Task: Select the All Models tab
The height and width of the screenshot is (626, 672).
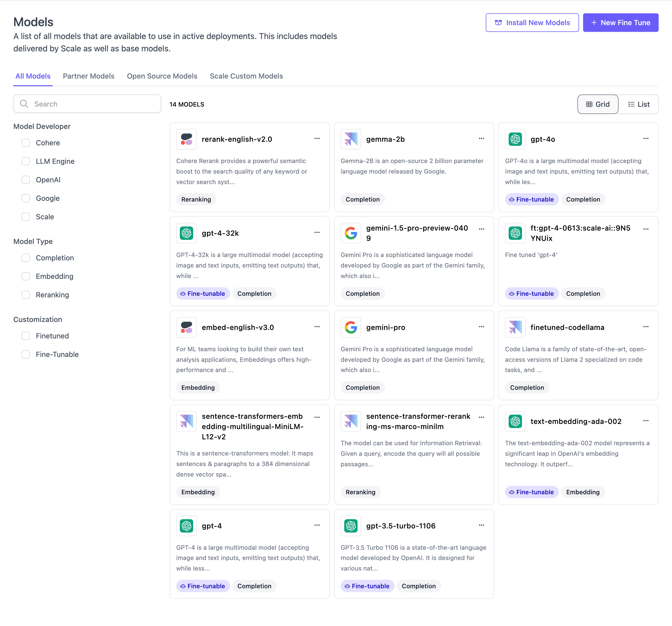Action: point(33,76)
